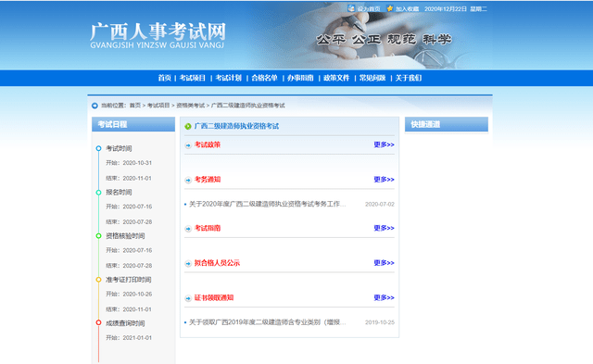
Task: Click green icon beside 广西二级建造师执业资格考试 heading
Action: (x=188, y=126)
